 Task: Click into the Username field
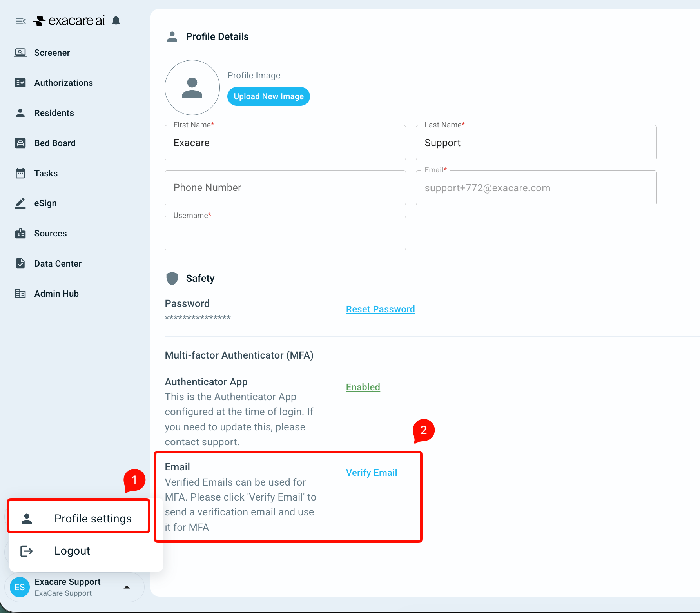pos(285,233)
